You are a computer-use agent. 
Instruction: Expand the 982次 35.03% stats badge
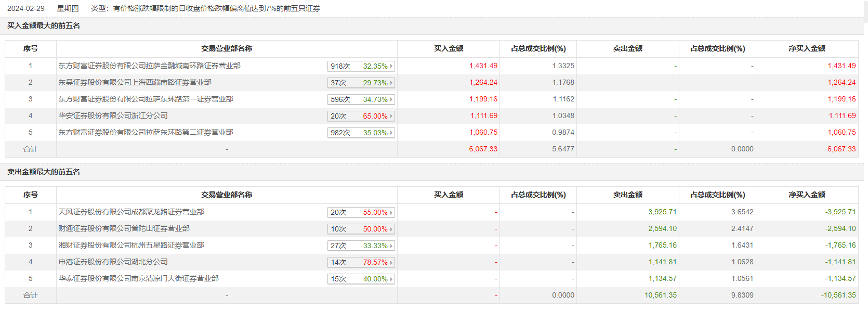pyautogui.click(x=391, y=133)
